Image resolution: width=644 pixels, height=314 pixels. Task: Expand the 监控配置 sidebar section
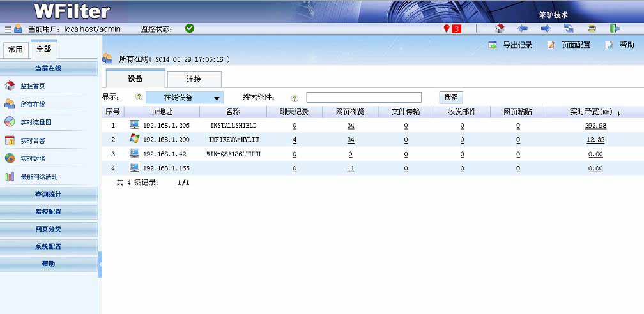point(49,211)
